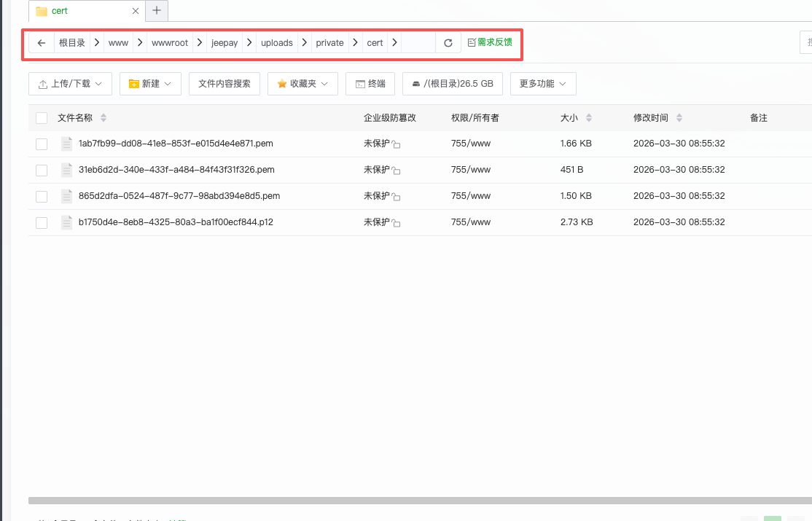The height and width of the screenshot is (521, 812).
Task: Check the 1ab7fb99 .pem file row
Action: click(42, 144)
